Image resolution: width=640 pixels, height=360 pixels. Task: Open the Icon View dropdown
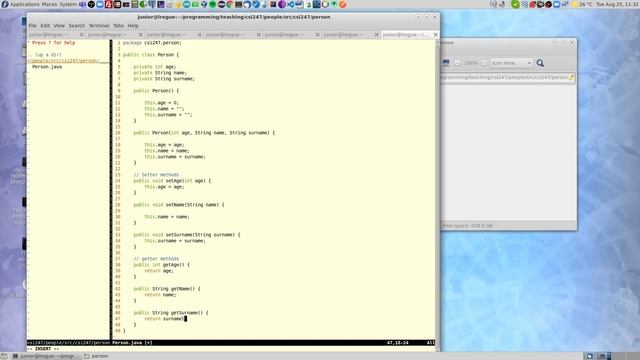click(x=511, y=63)
